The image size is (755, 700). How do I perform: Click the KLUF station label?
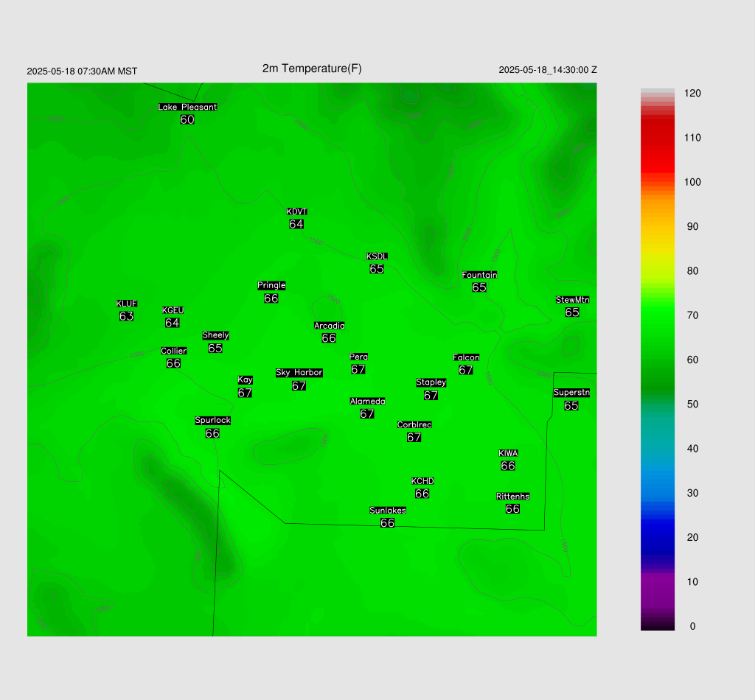(127, 304)
